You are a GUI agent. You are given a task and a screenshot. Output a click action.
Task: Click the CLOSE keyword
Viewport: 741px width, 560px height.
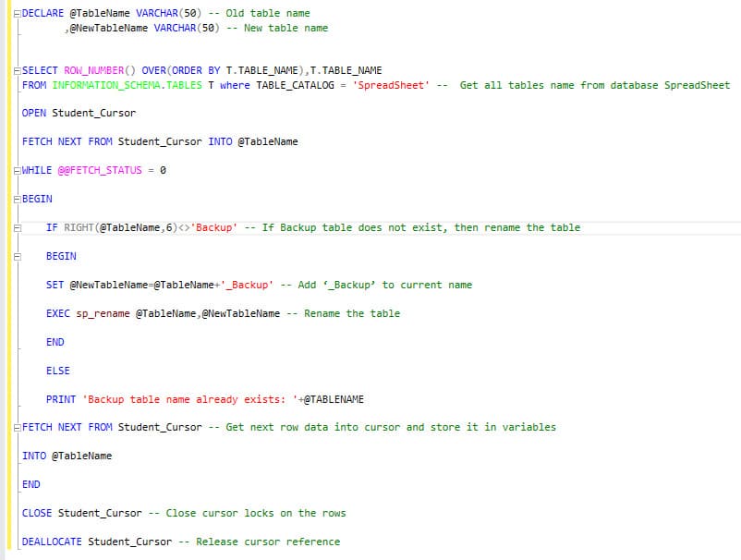tap(37, 513)
